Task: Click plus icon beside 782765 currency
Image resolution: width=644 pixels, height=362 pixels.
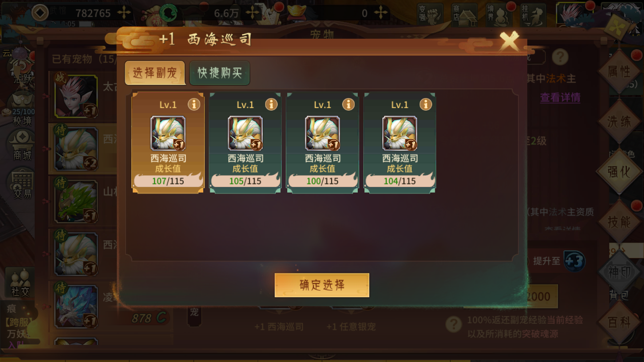Action: click(x=124, y=13)
